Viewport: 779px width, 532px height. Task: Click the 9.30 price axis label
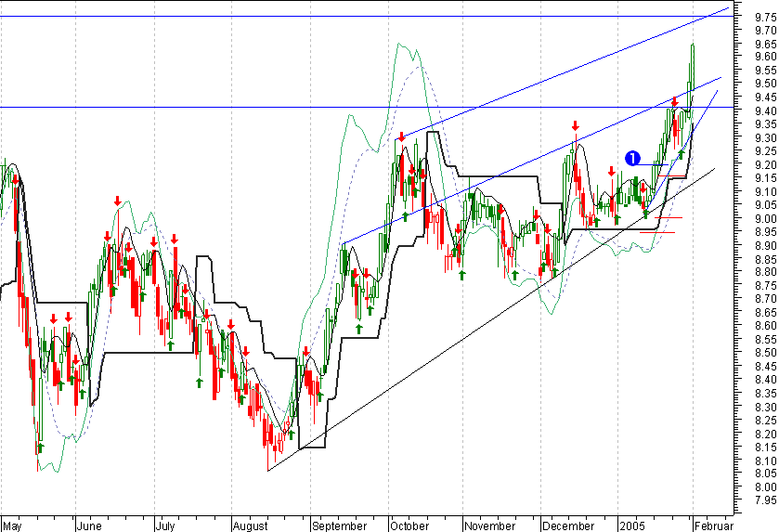click(766, 138)
